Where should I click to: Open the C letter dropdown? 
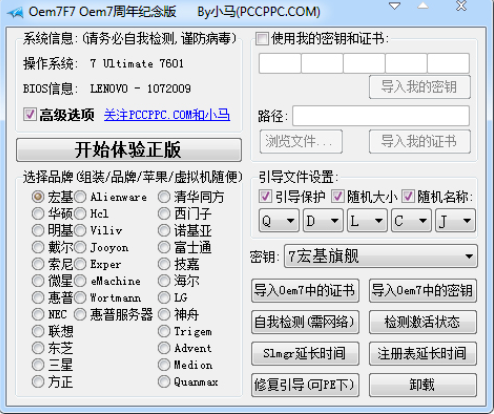click(x=411, y=221)
